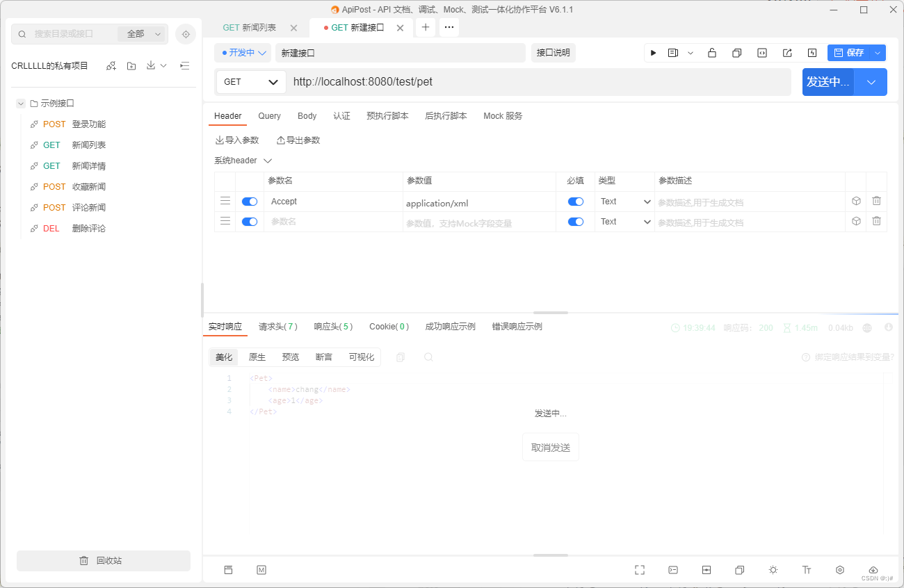Viewport: 904px width, 588px height.
Task: Click the download response icon
Action: [x=889, y=327]
